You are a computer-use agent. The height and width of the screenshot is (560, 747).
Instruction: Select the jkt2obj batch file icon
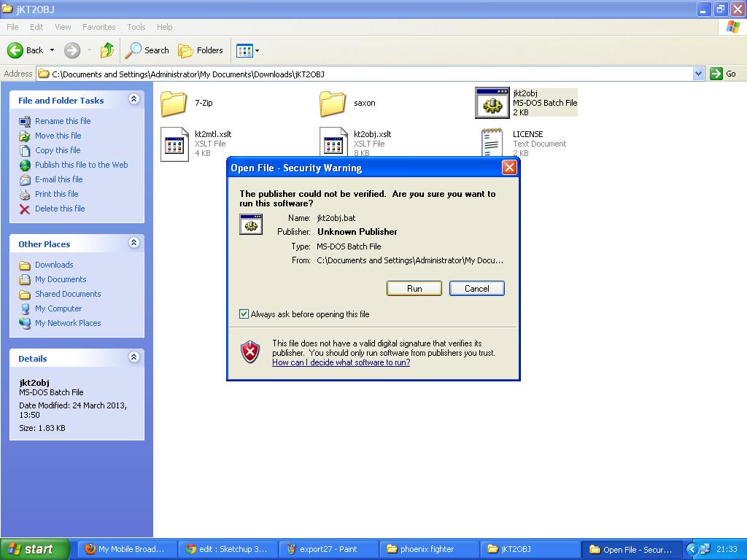[x=492, y=103]
